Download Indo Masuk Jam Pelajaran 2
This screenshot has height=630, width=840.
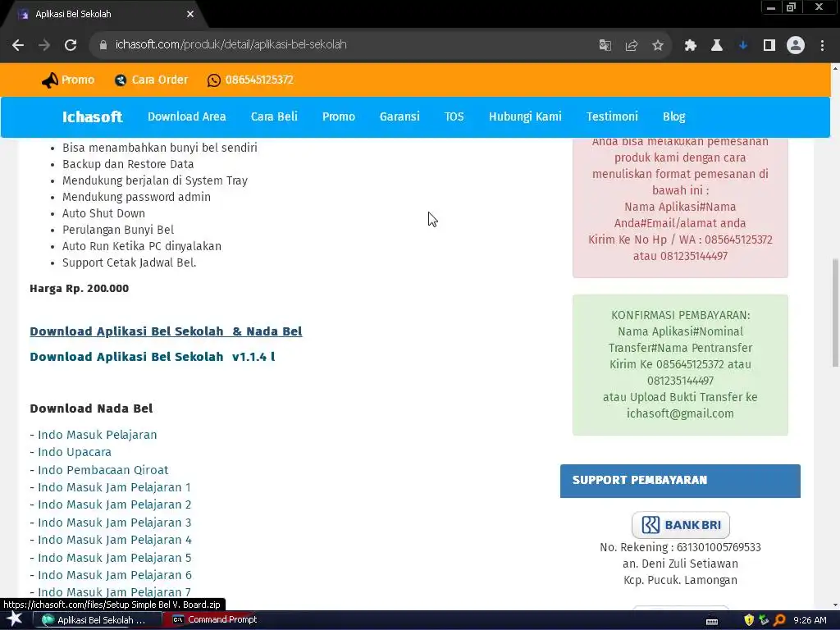[115, 504]
